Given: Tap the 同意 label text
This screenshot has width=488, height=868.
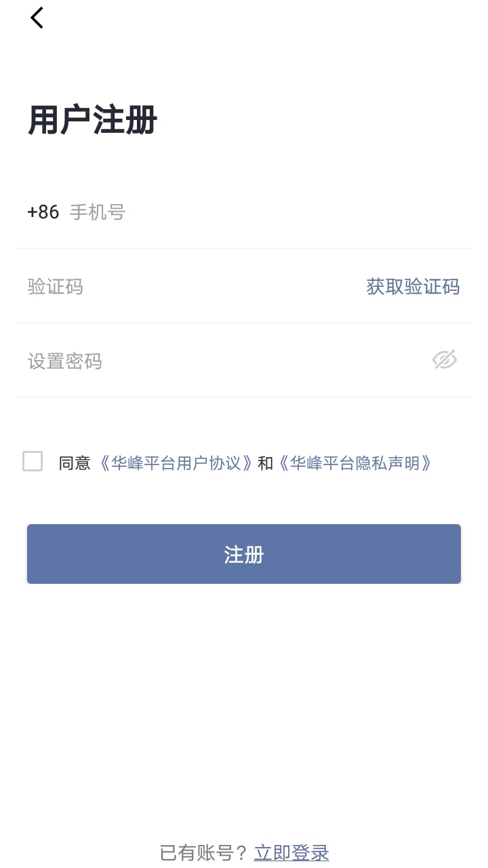Looking at the screenshot, I should coord(75,463).
